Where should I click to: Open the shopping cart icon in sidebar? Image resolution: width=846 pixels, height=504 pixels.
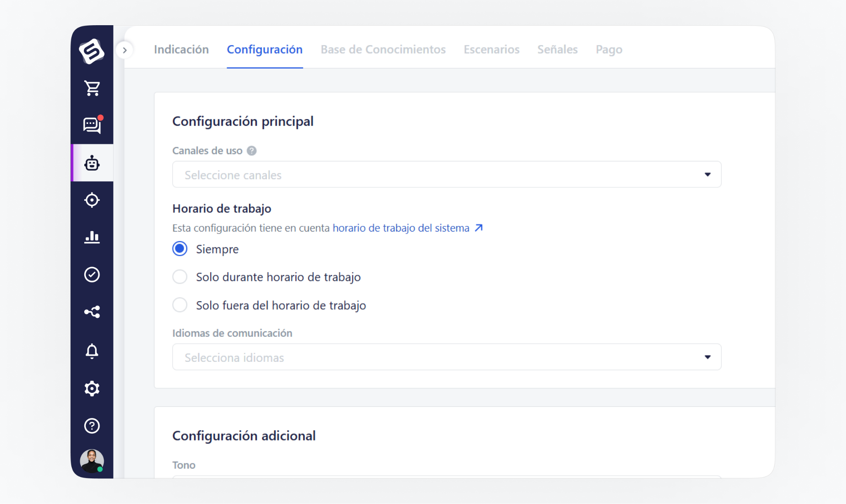tap(92, 88)
